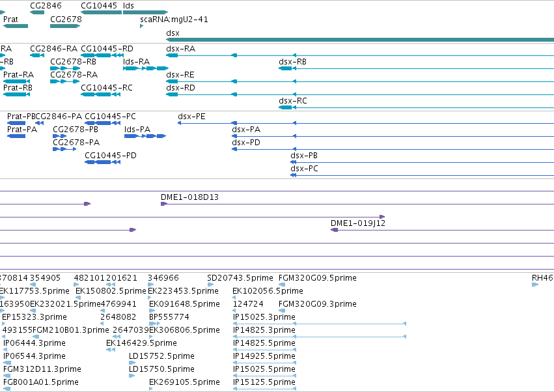Click protein CG10445-PD label
554x392 pixels.
click(111, 156)
